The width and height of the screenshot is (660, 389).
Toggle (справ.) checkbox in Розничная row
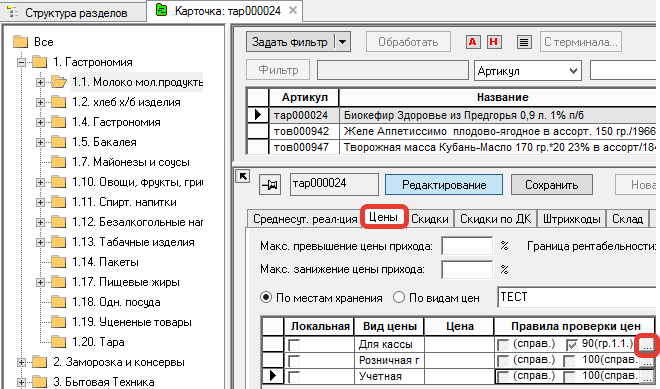(x=503, y=361)
